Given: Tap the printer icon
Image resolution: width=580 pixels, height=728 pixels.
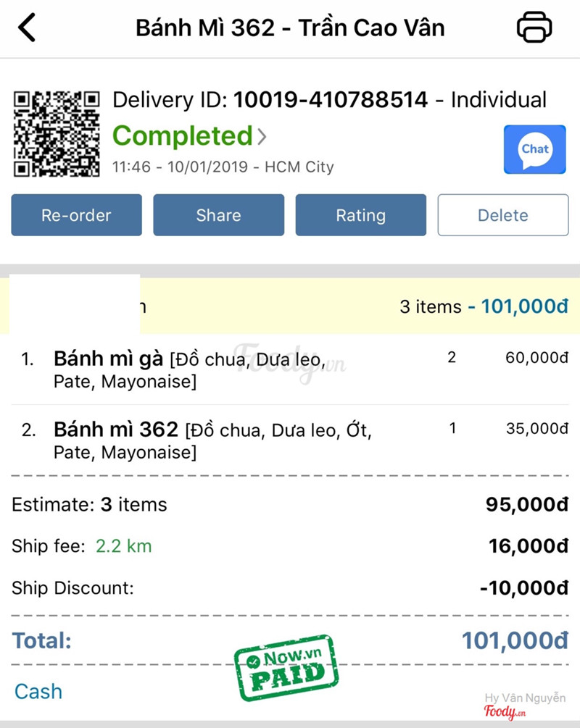Looking at the screenshot, I should [x=534, y=28].
